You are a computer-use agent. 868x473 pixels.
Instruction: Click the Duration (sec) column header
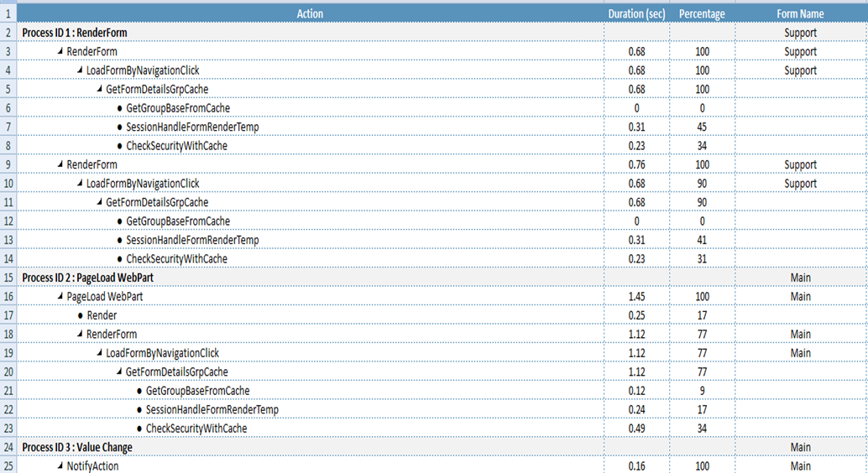tap(636, 13)
